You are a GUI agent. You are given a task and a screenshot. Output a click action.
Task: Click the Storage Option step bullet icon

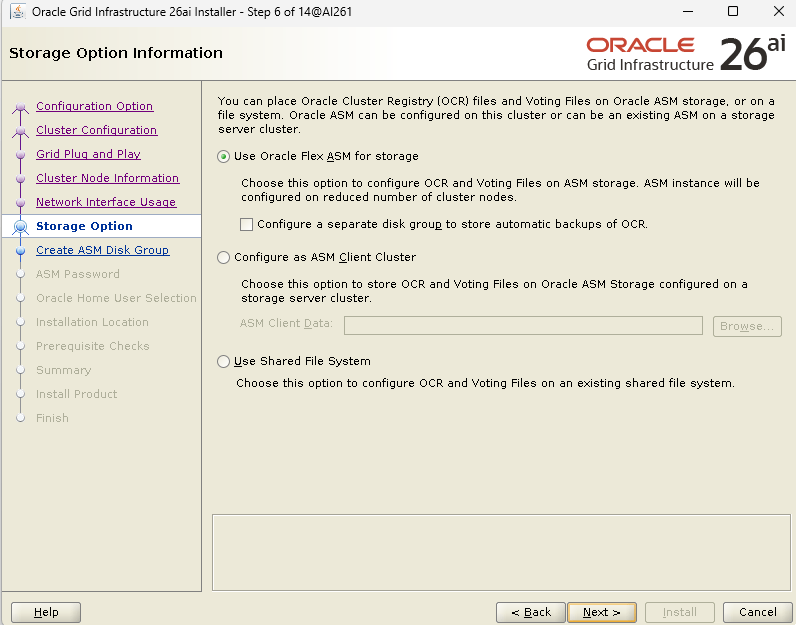pos(20,227)
